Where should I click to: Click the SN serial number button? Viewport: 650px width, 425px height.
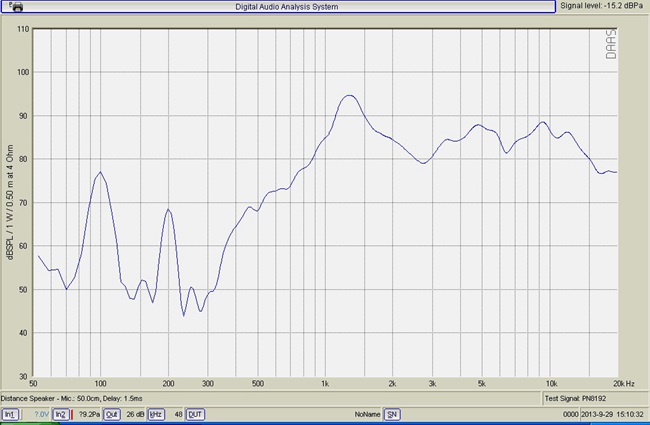(x=393, y=414)
